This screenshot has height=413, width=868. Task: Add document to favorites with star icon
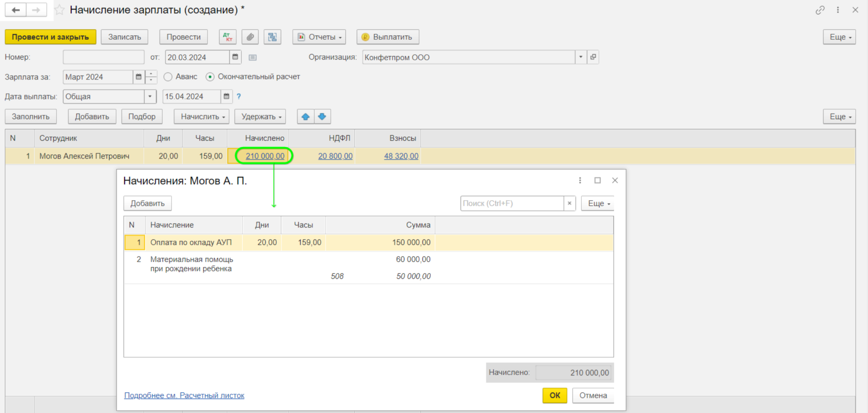coord(59,10)
